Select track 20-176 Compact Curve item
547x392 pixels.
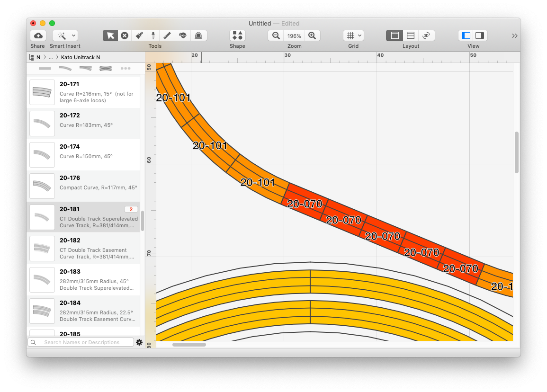[x=83, y=186]
